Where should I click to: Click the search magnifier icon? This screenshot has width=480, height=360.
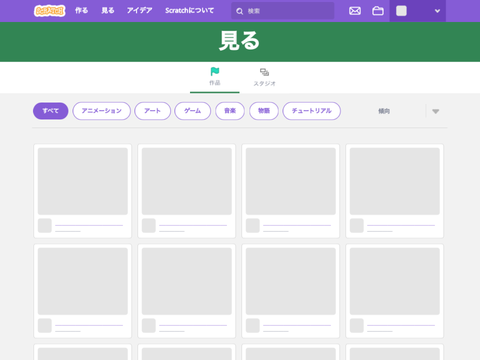(x=239, y=11)
